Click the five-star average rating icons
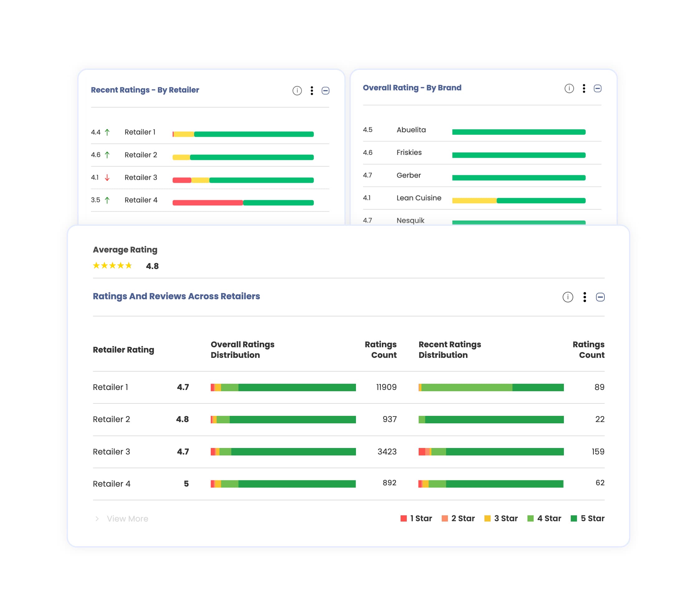 click(x=112, y=266)
